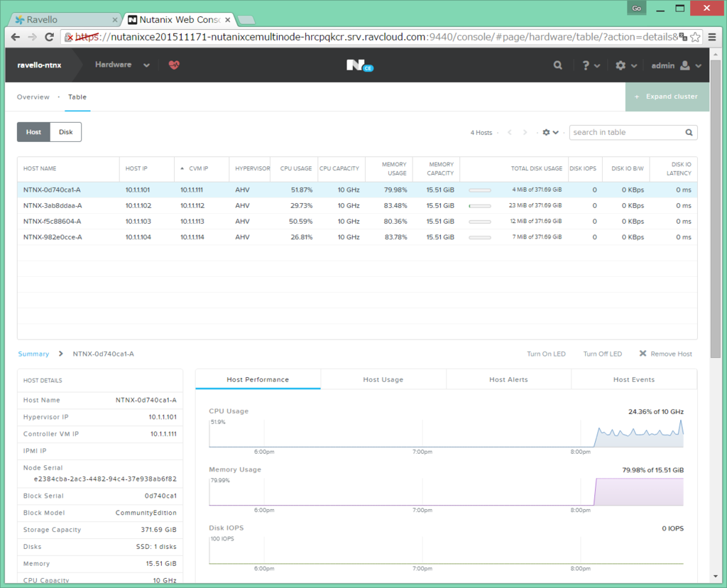Select the Host toggle button
727x588 pixels.
(33, 132)
